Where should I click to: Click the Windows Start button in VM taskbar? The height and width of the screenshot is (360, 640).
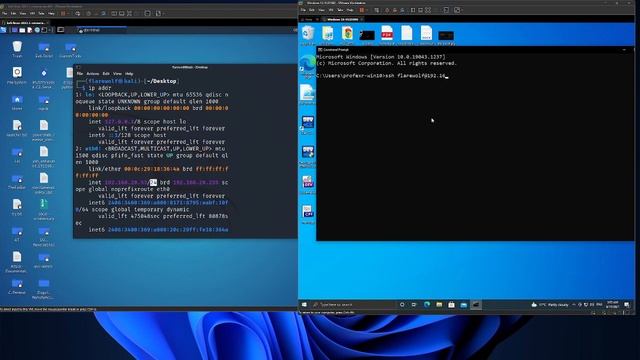tap(304, 305)
